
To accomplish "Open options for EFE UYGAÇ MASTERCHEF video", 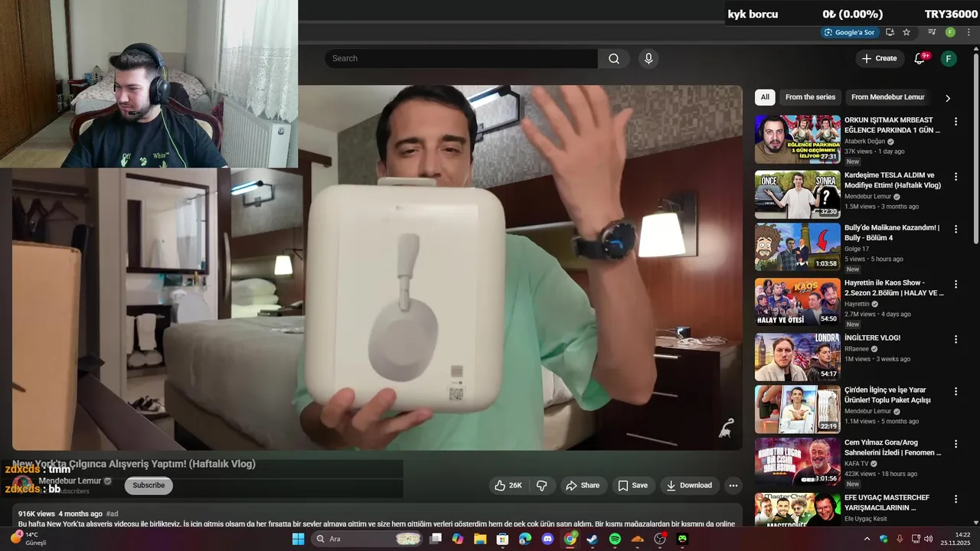I will click(x=955, y=499).
